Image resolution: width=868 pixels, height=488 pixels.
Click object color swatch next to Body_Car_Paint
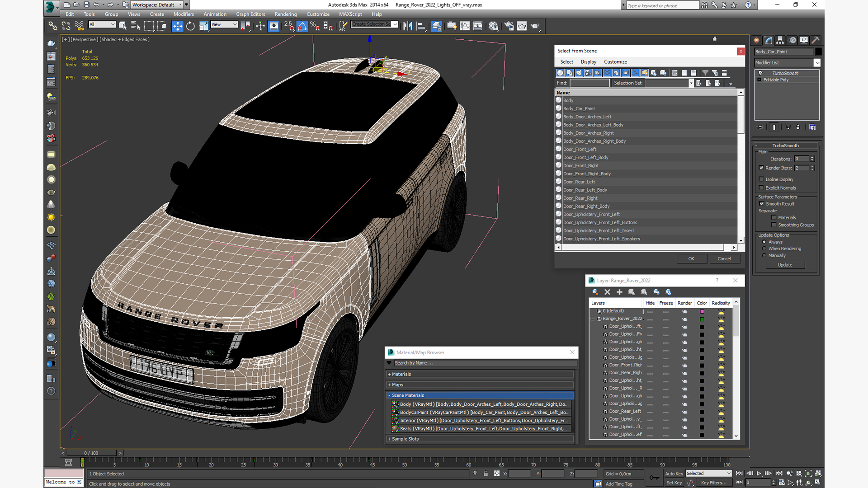tap(818, 52)
